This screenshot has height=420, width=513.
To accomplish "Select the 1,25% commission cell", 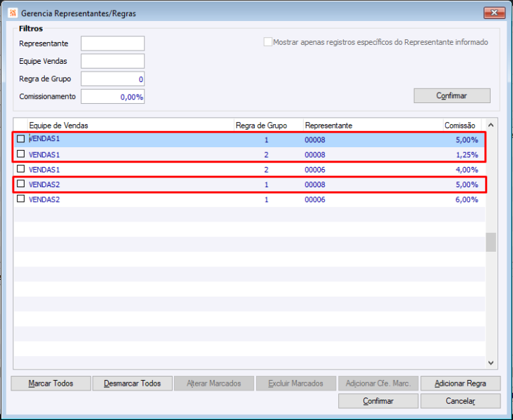I will coord(467,154).
